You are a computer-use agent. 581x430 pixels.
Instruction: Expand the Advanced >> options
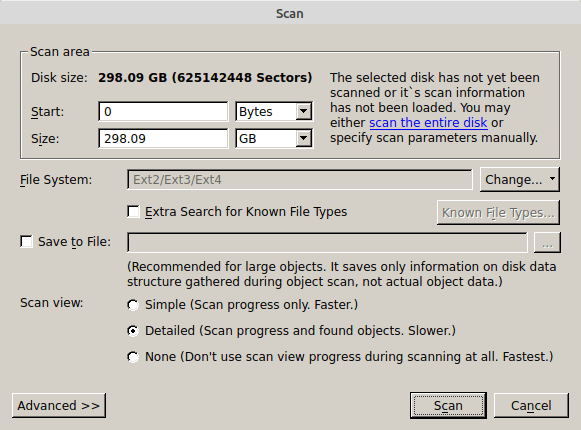point(59,406)
